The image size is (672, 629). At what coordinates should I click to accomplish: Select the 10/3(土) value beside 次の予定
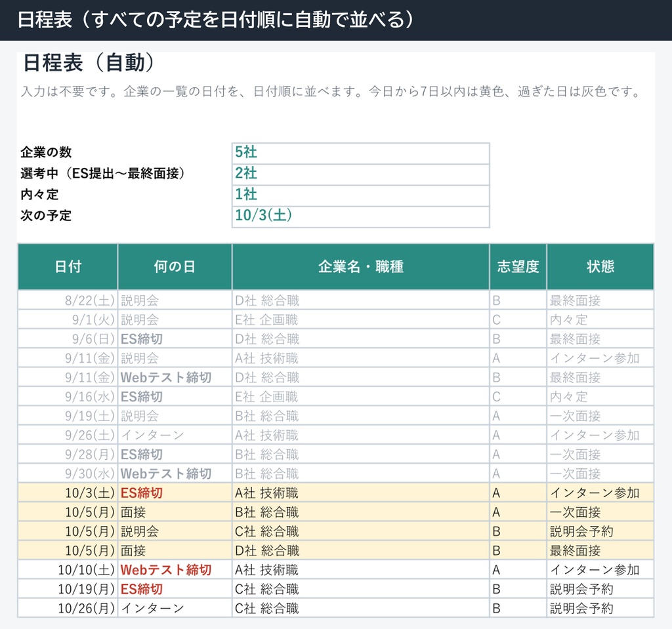[360, 217]
